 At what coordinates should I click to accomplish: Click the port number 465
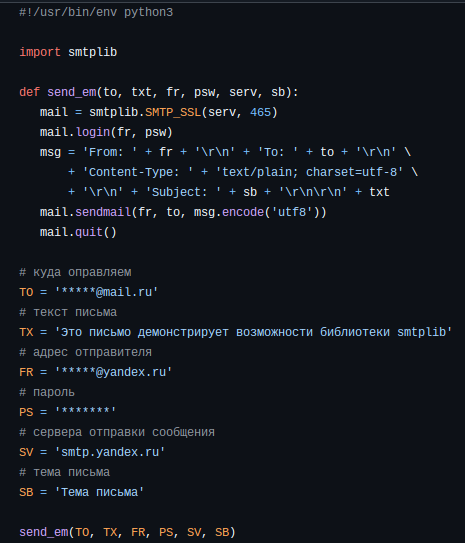260,112
